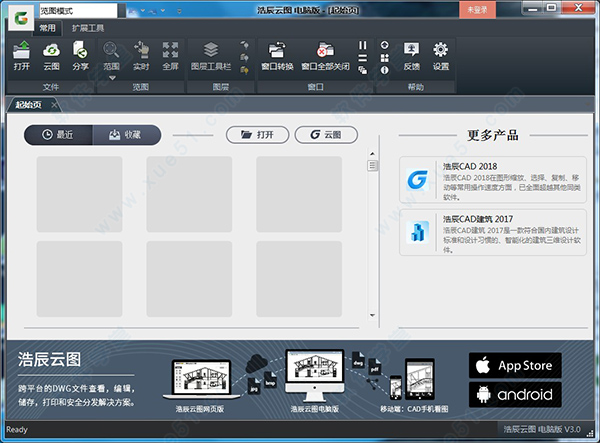
Task: Expand the dropdown arrow under 范围
Action: (112, 78)
